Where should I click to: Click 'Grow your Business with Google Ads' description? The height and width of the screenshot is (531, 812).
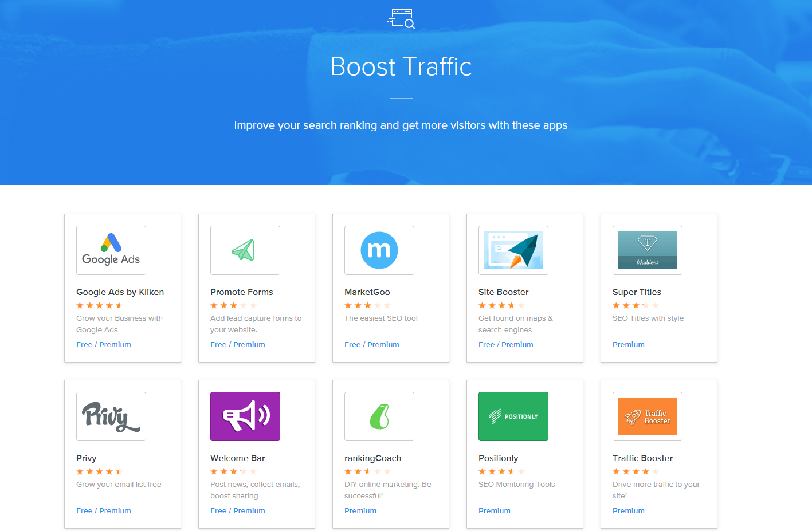120,324
